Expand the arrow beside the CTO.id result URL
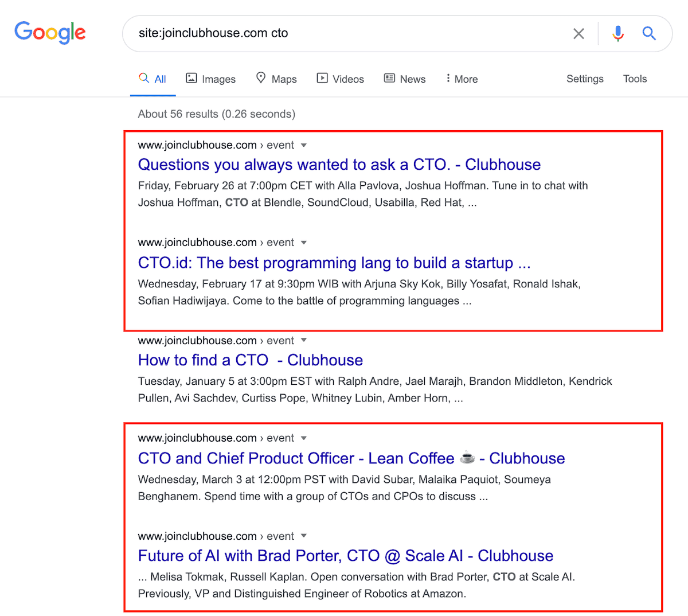 pyautogui.click(x=304, y=243)
